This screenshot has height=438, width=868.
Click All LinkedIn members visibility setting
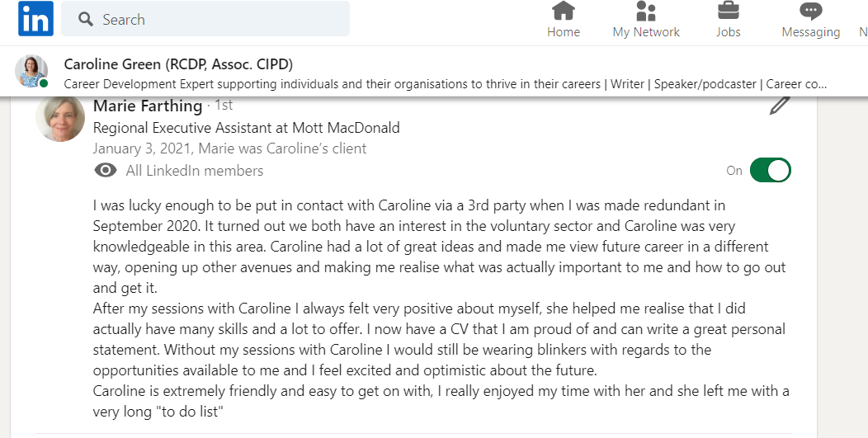click(195, 171)
